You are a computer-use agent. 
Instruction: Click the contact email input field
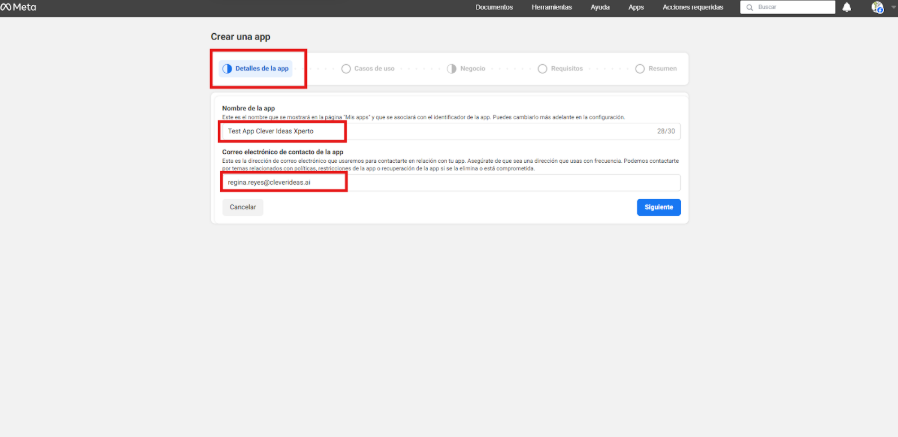pyautogui.click(x=450, y=183)
